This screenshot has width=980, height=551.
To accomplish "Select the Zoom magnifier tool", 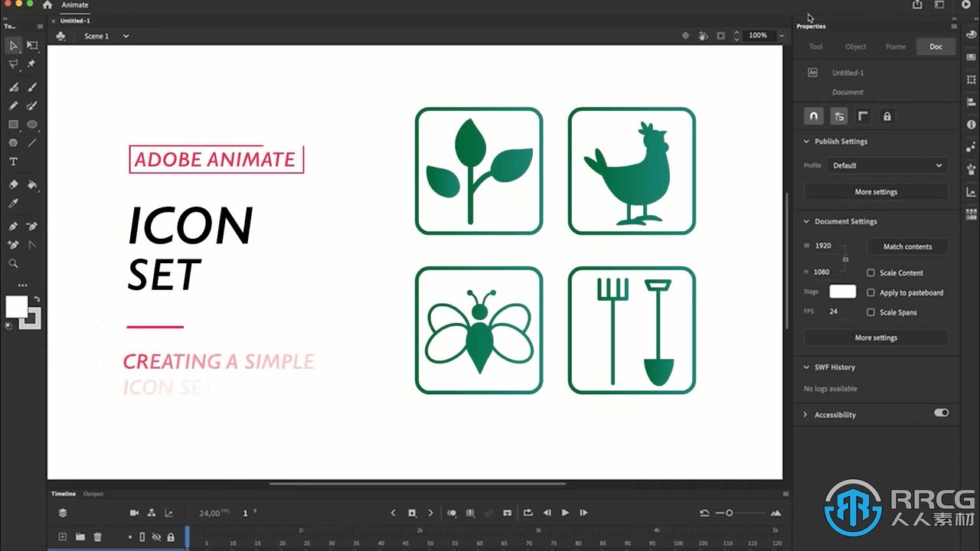I will click(14, 263).
